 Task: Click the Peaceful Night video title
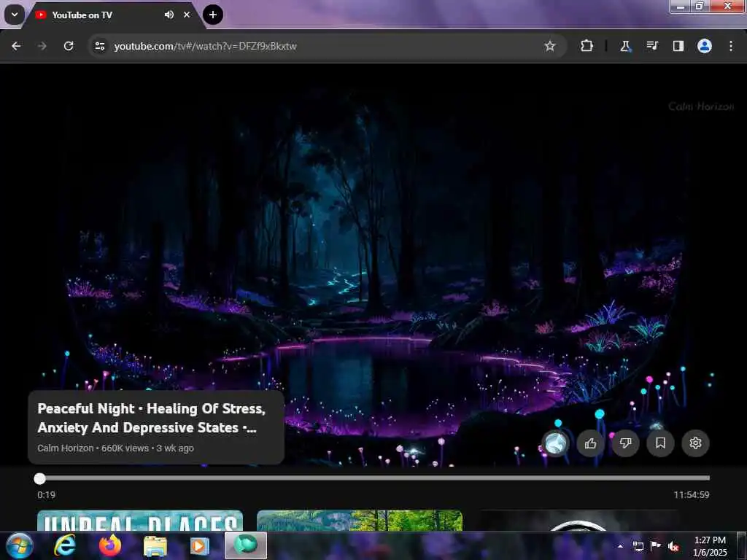[x=152, y=418]
